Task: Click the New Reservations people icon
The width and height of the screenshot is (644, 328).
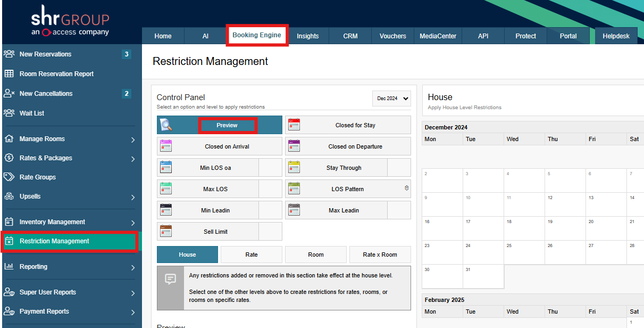Action: coord(9,54)
